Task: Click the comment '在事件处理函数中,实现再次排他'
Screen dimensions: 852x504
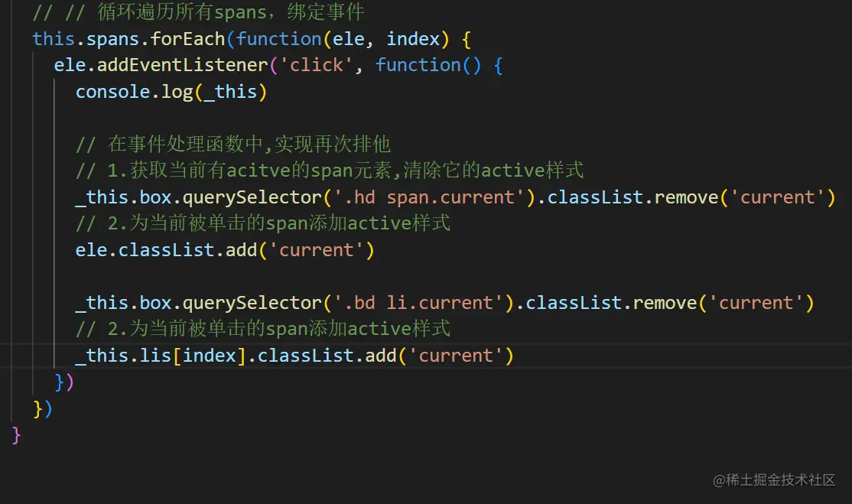Action: (233, 145)
